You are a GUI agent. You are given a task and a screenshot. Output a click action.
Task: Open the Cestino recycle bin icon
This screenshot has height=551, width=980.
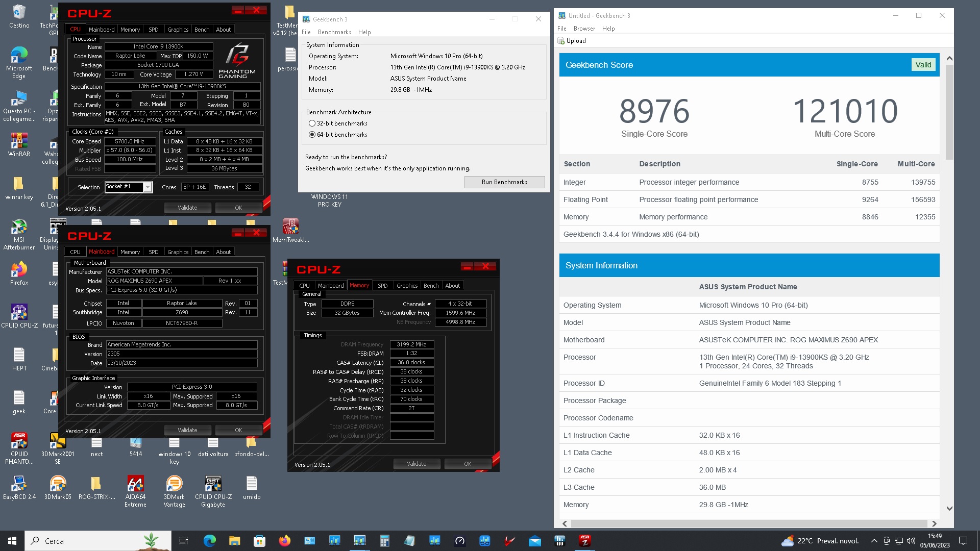(x=19, y=16)
